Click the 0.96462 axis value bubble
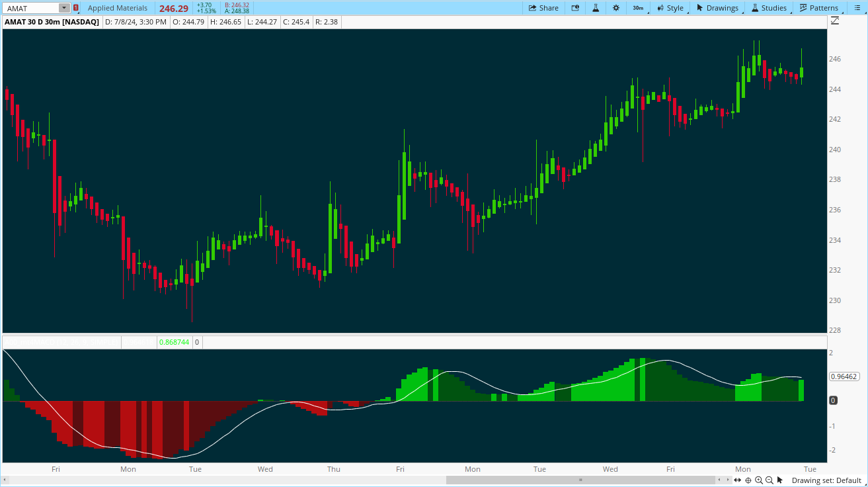 [844, 376]
